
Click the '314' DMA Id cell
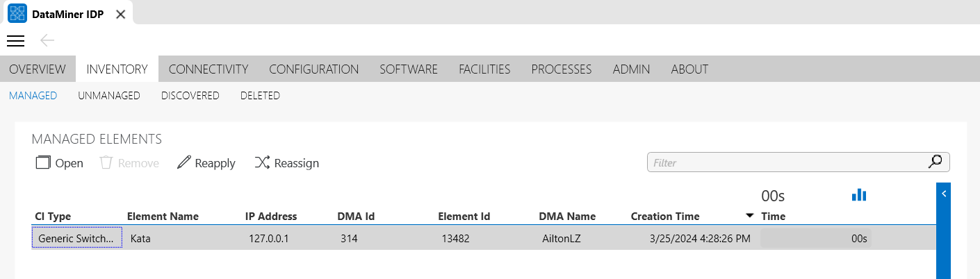pos(349,238)
